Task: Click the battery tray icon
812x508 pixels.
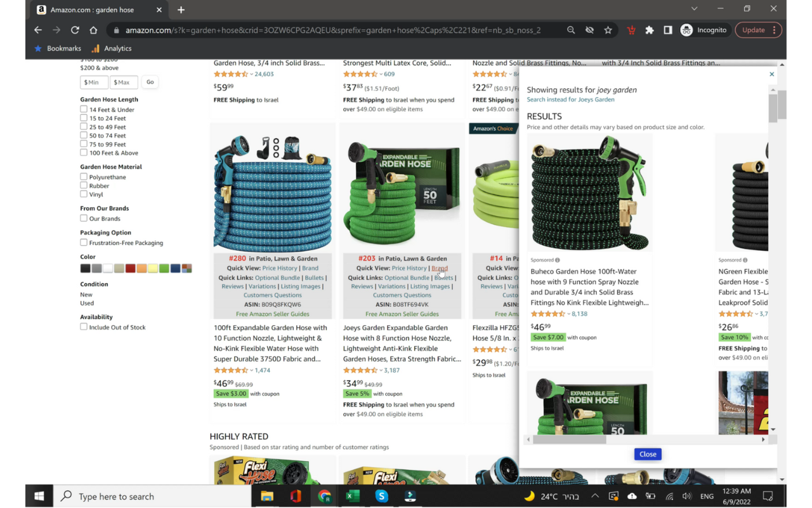Action: pos(650,496)
